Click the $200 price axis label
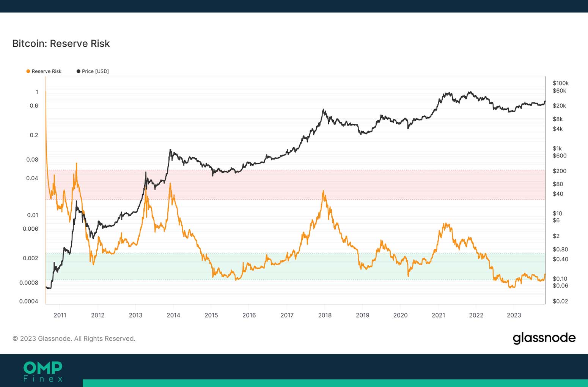The width and height of the screenshot is (588, 387). tap(560, 171)
